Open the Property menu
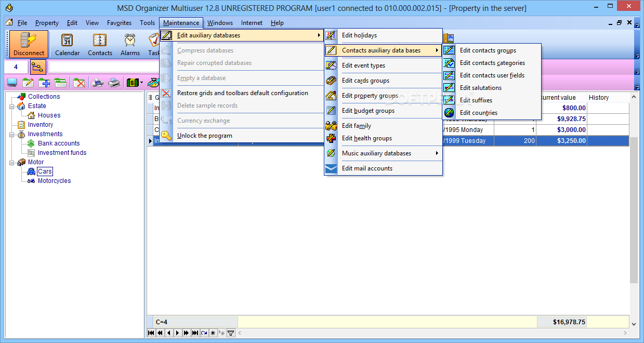 (x=47, y=23)
